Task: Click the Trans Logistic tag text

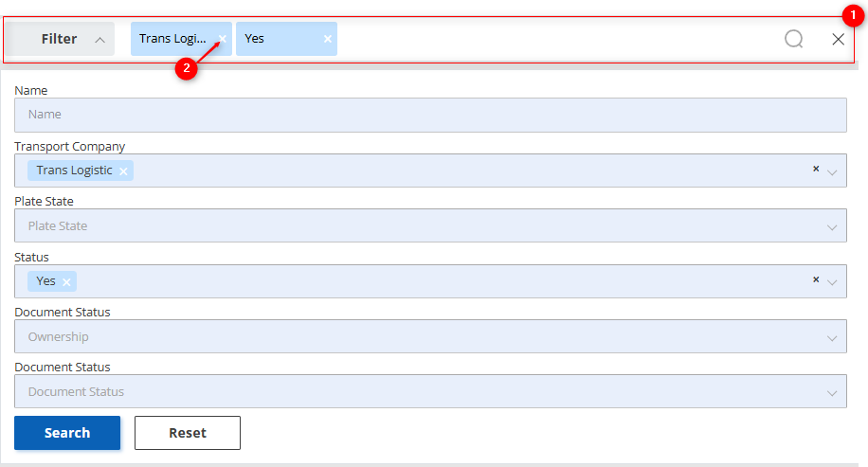Action: coord(74,171)
